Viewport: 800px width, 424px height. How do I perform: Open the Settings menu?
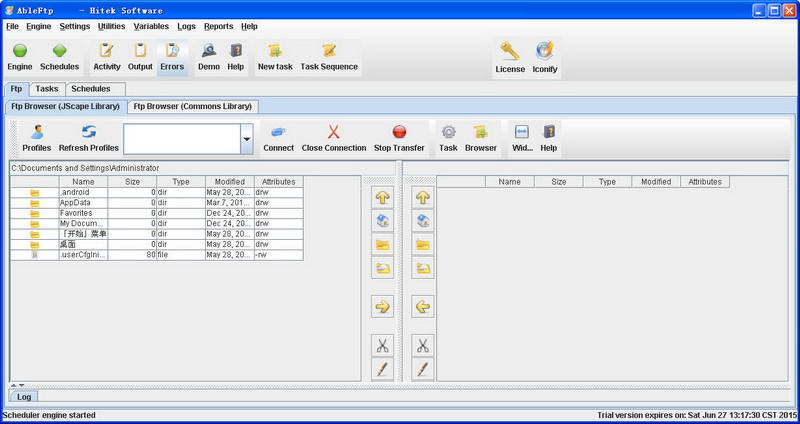coord(74,27)
